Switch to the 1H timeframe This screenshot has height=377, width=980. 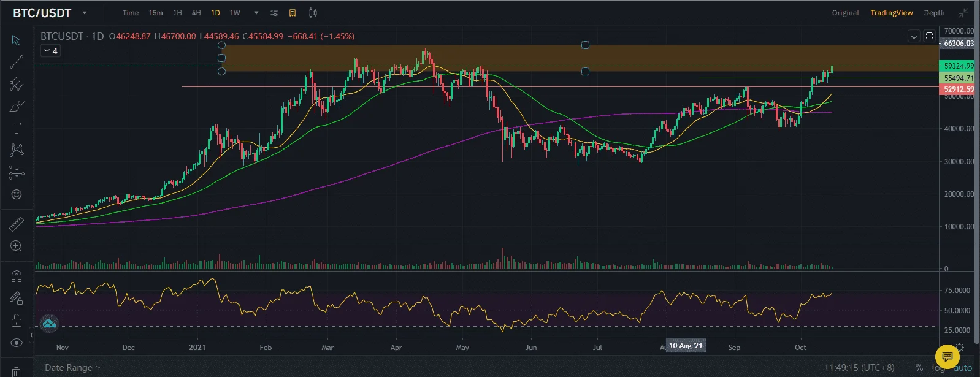tap(177, 13)
